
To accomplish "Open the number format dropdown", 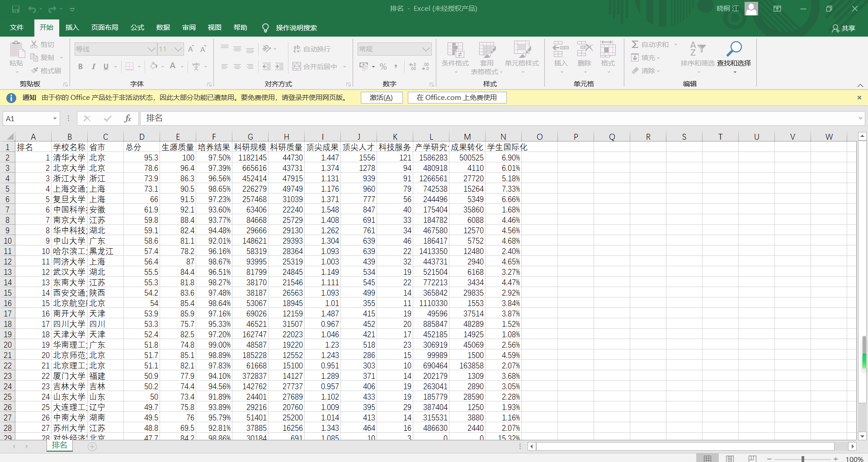I will pyautogui.click(x=425, y=49).
